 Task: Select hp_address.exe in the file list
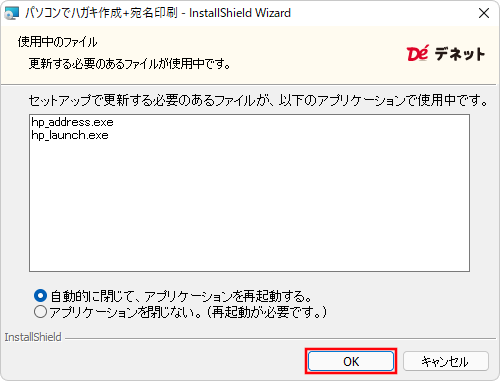[x=72, y=122]
